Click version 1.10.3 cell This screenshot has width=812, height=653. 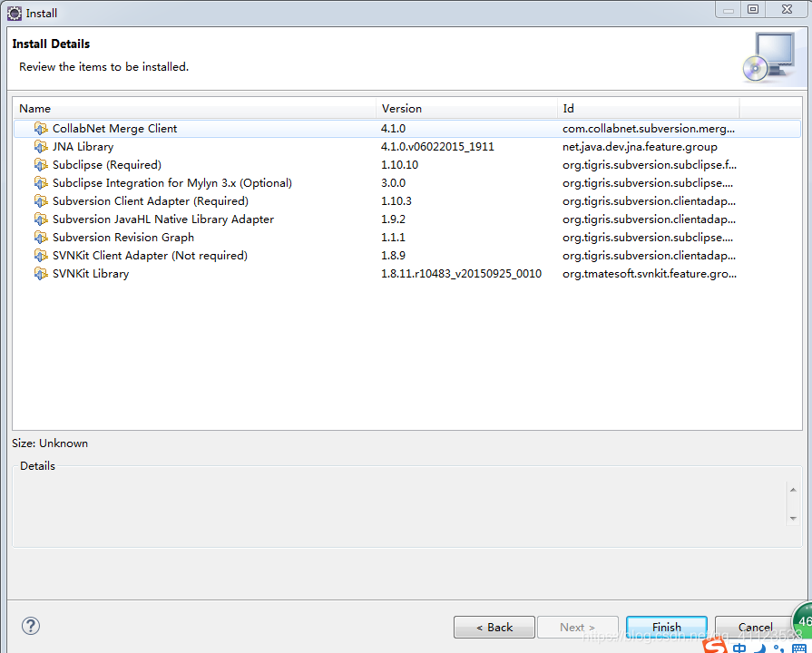(x=396, y=201)
